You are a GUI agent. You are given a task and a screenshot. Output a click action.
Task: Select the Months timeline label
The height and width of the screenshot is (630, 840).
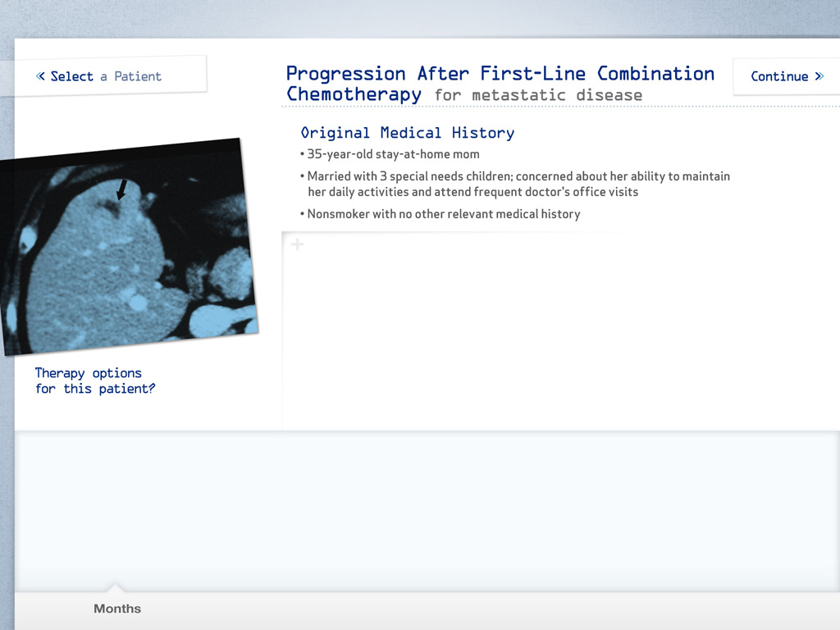tap(117, 609)
